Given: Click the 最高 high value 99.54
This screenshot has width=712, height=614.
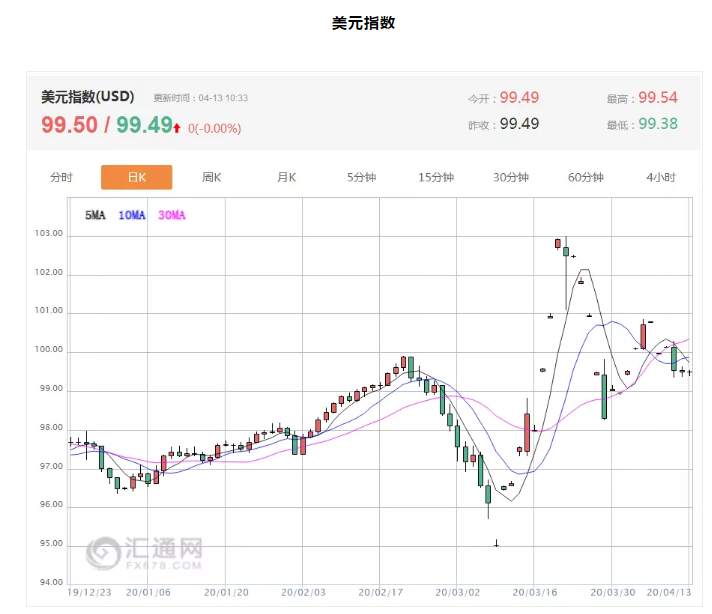Looking at the screenshot, I should click(x=658, y=98).
